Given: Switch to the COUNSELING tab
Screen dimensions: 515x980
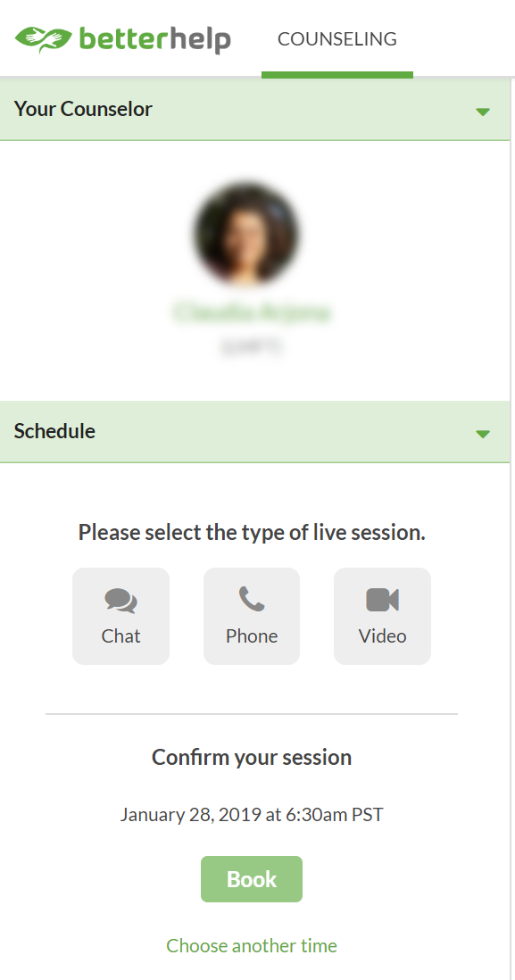Looking at the screenshot, I should (x=336, y=39).
